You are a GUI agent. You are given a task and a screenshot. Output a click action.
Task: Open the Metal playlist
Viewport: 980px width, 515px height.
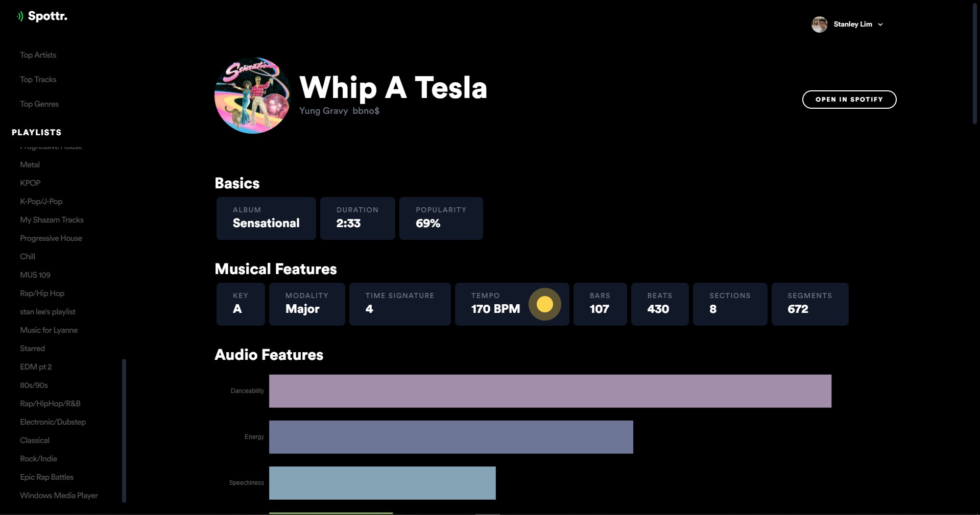30,165
